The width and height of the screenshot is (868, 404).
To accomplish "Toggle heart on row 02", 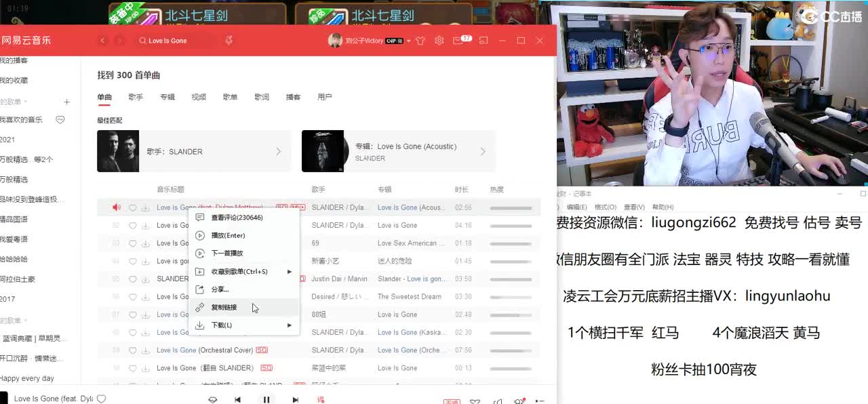I will [x=133, y=226].
